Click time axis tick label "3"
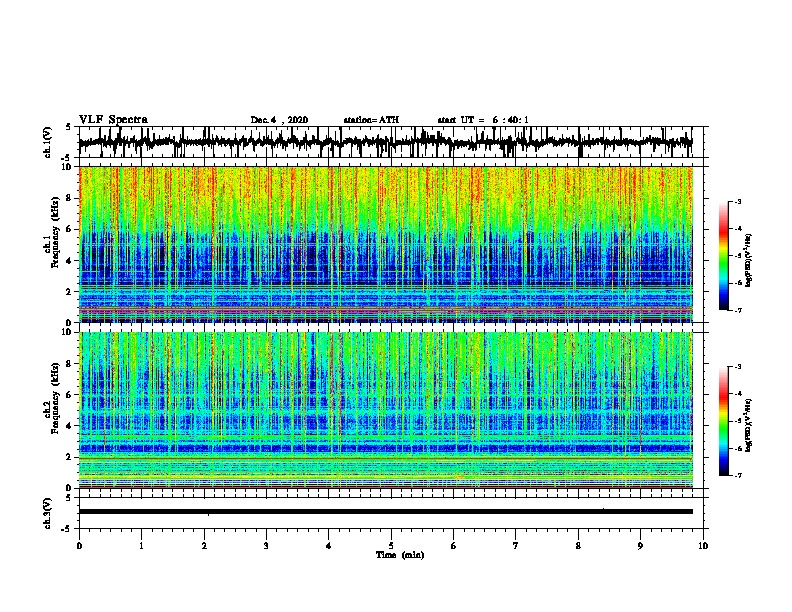 [x=266, y=546]
